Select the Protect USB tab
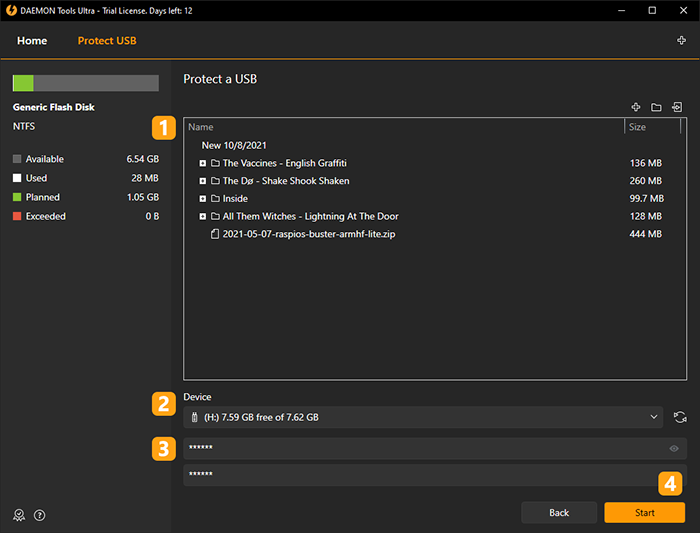The width and height of the screenshot is (700, 533). [107, 41]
